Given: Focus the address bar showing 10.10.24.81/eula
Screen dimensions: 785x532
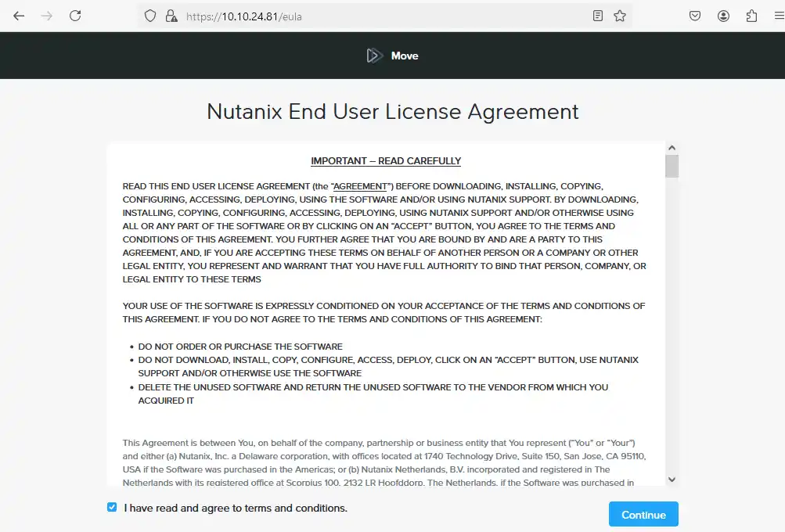Looking at the screenshot, I should coord(386,16).
